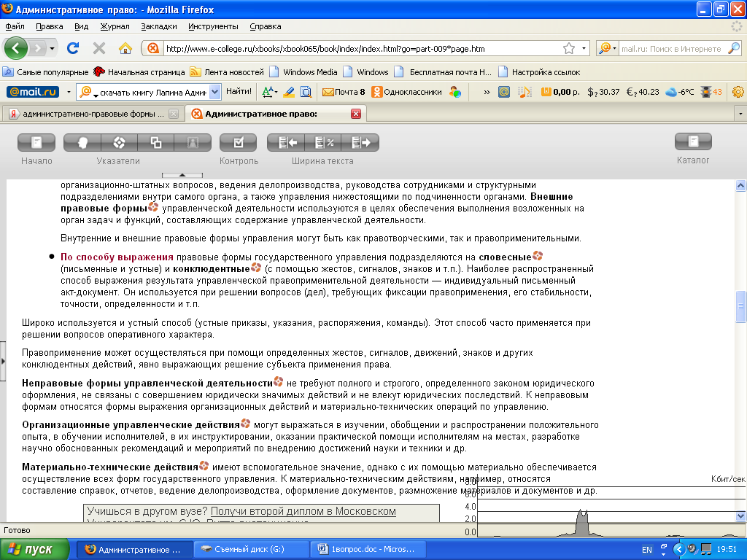This screenshot has height=560, width=747.
Task: Click the blue @ agent icon
Action: tap(504, 92)
